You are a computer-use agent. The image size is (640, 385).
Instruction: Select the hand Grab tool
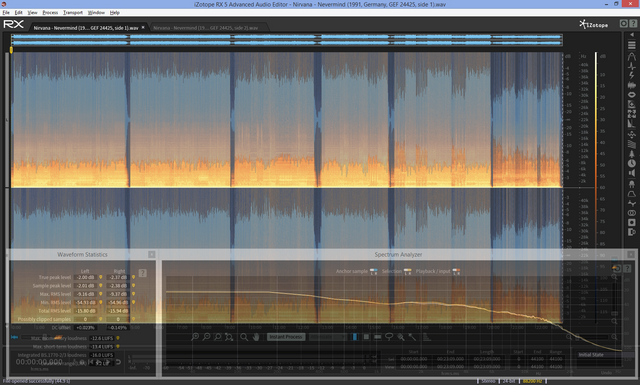point(256,337)
